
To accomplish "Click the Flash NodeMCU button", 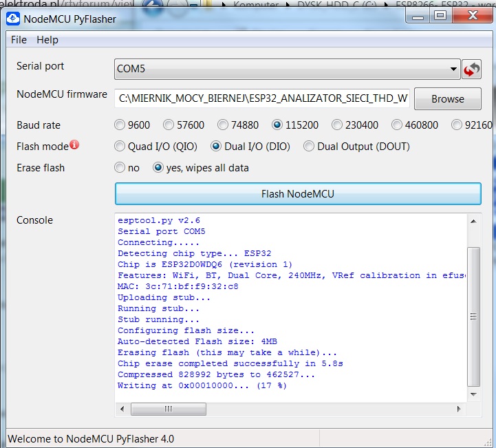I will 298,193.
